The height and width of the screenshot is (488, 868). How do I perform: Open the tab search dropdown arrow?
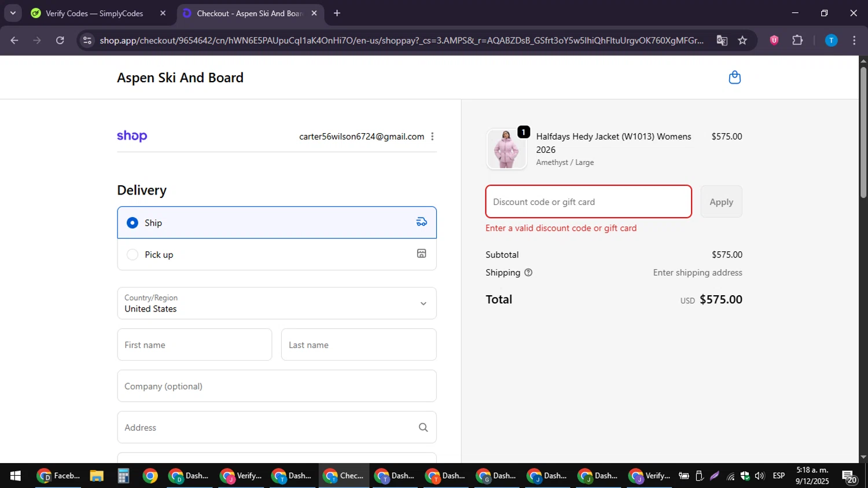pyautogui.click(x=13, y=13)
